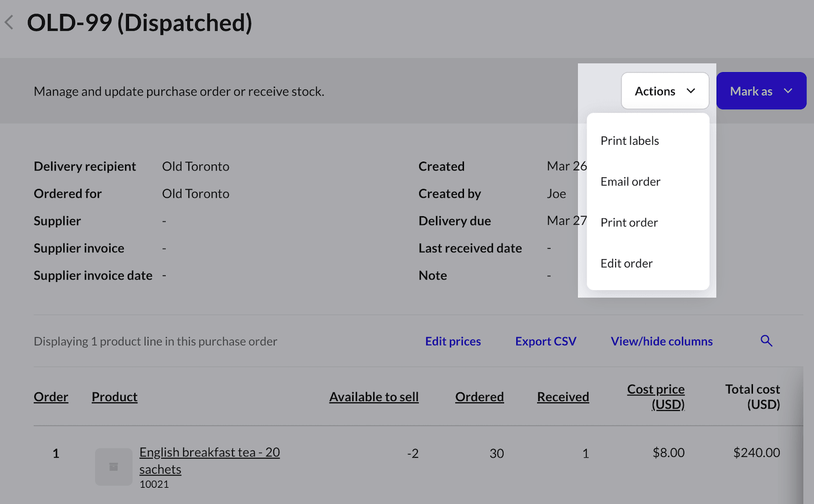Click the OLD-99 (Dispatched) page title

(140, 23)
